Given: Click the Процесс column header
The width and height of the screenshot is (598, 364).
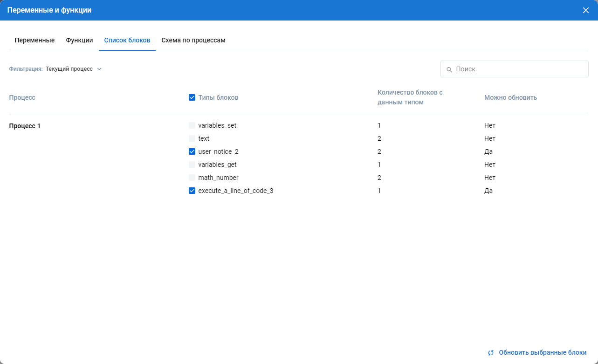Looking at the screenshot, I should [22, 97].
